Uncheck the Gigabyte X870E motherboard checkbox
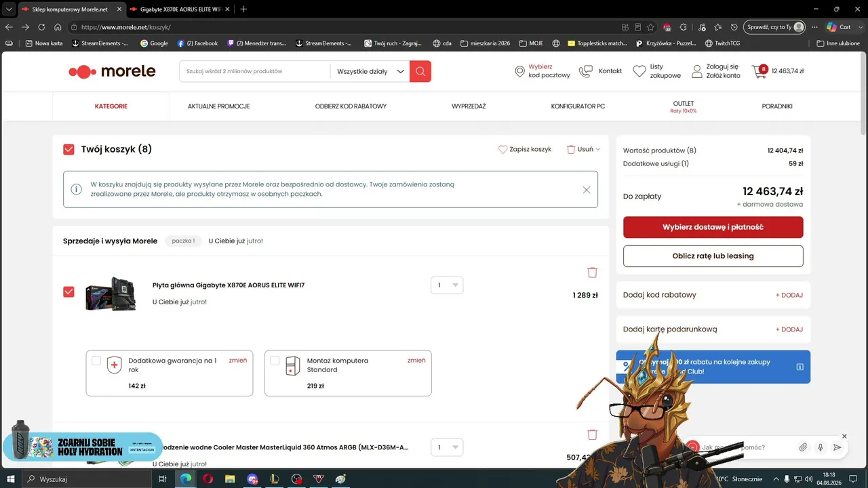Image resolution: width=868 pixels, height=488 pixels. tap(68, 291)
